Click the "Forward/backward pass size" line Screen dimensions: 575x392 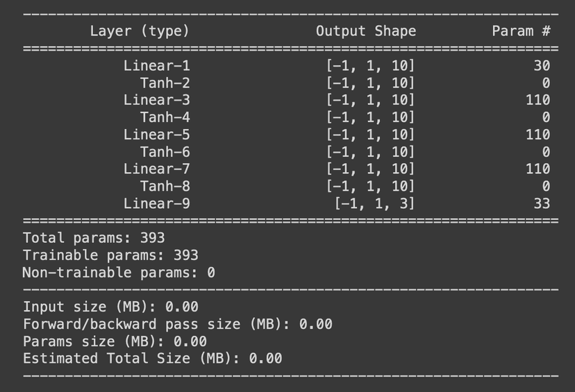(x=178, y=324)
